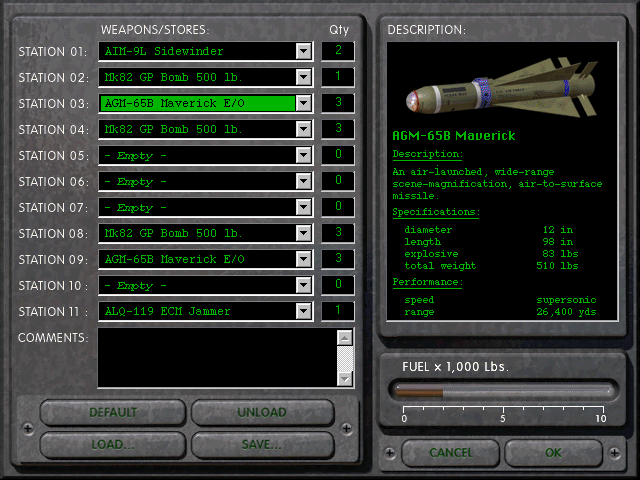Click the AGM-65B Maverick missile image
Image resolution: width=640 pixels, height=480 pixels.
502,89
